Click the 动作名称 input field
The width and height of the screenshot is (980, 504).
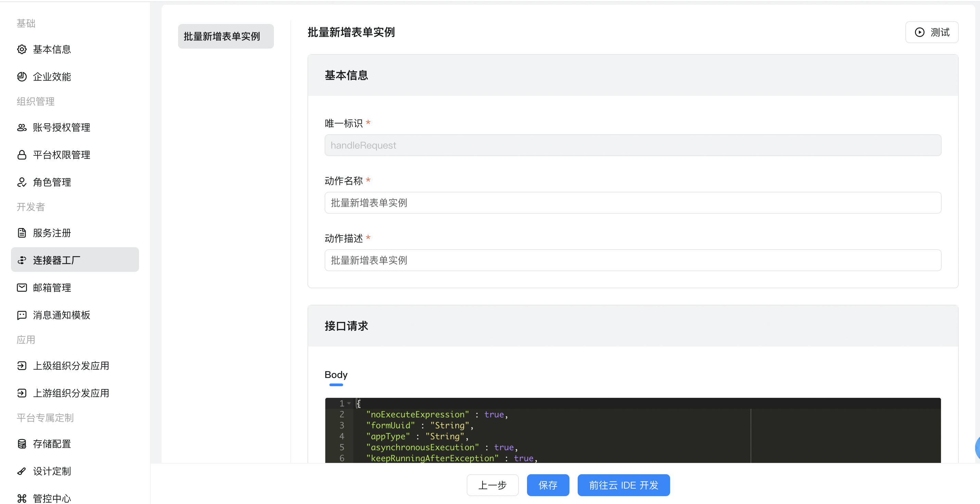click(x=633, y=203)
